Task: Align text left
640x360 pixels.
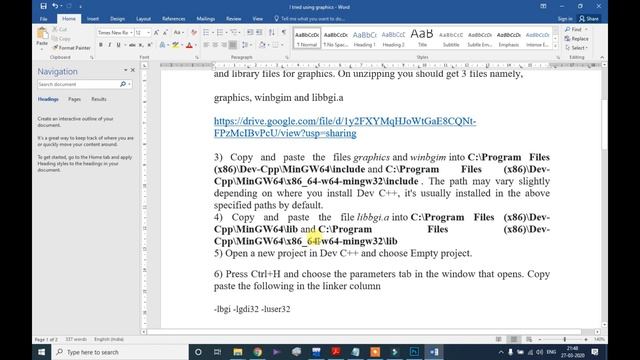Action: pyautogui.click(x=206, y=45)
